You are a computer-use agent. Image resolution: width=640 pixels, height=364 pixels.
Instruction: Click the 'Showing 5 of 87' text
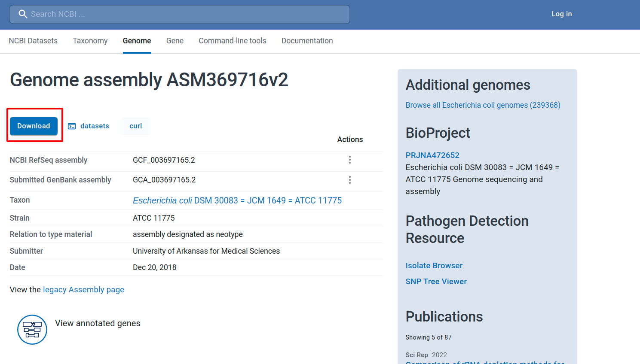click(x=429, y=337)
